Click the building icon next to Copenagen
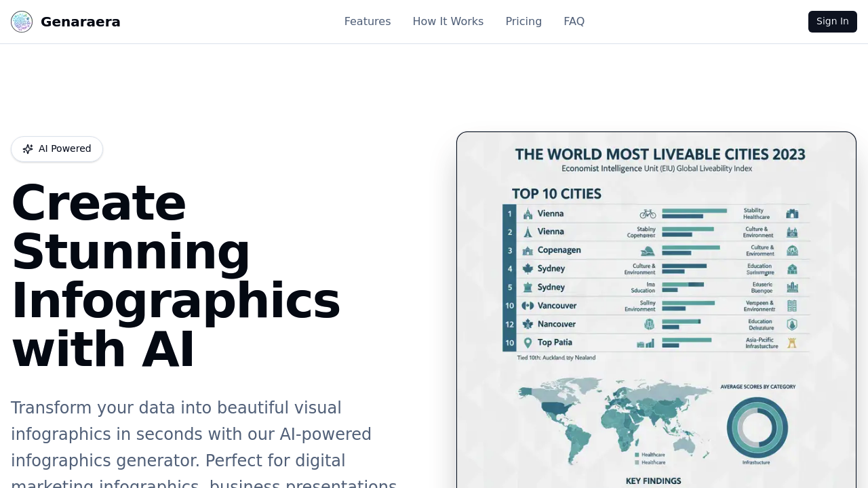 (x=528, y=251)
